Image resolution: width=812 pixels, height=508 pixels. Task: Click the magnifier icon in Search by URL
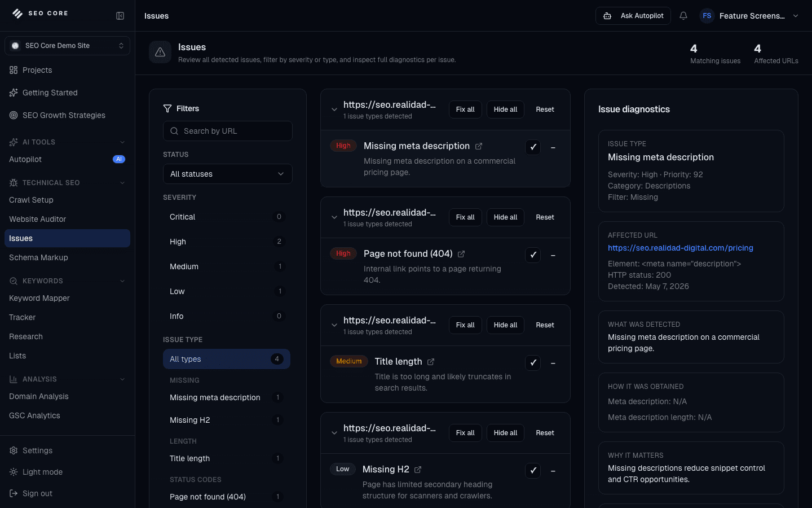click(174, 131)
